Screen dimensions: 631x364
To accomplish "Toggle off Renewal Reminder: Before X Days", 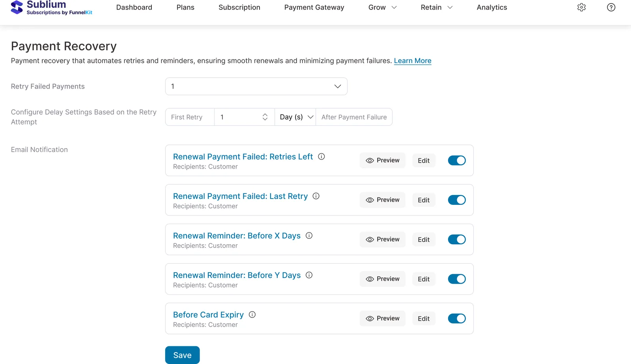I will 457,240.
